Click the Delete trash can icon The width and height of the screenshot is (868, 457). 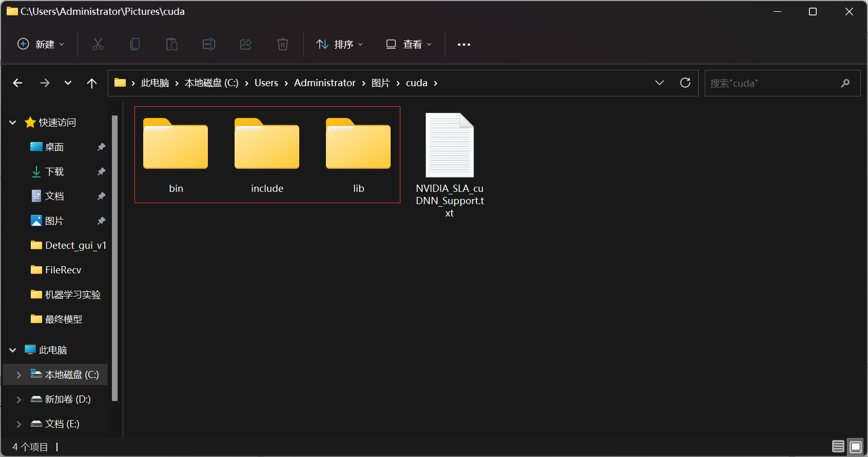pos(283,44)
